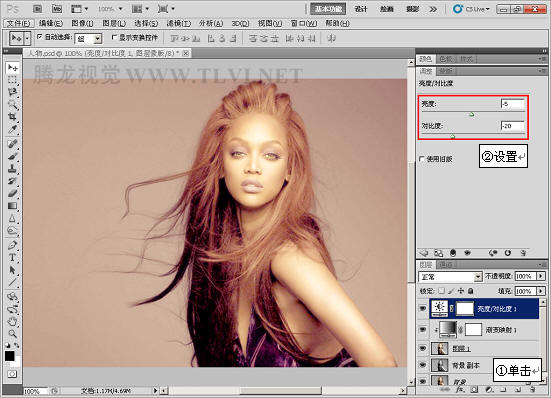Open the layer blend mode dropdown 正常

pos(450,277)
